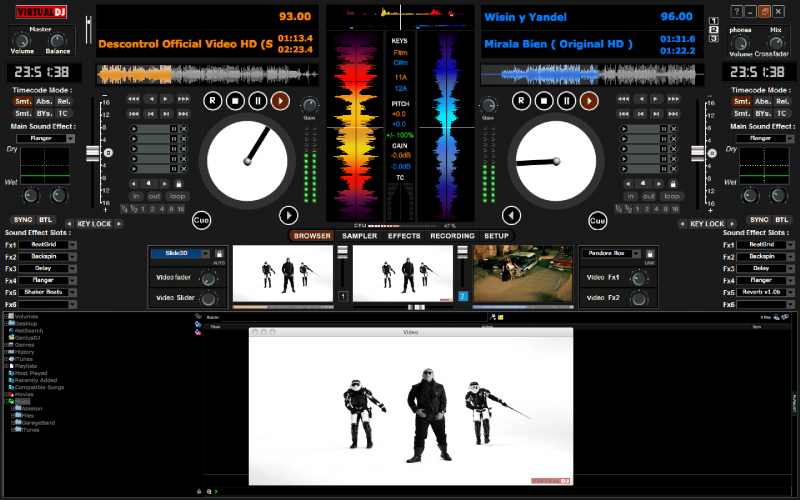
Task: Click the right deck R record button
Action: coord(521,101)
